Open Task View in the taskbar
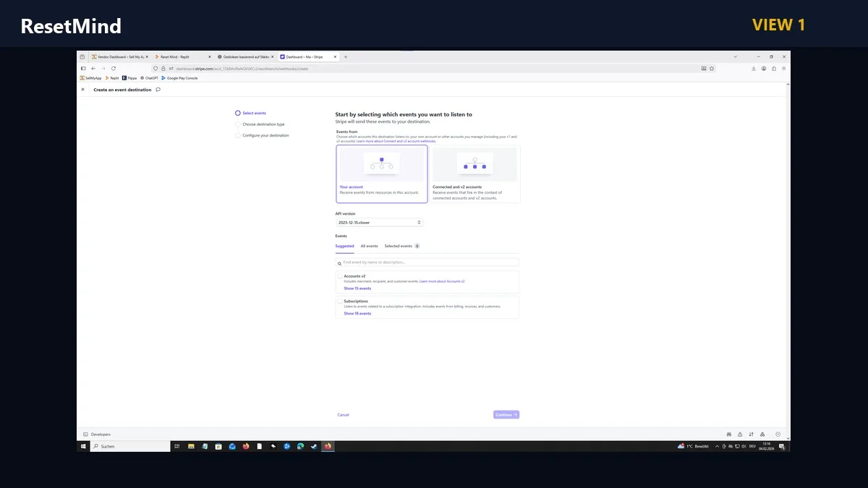The image size is (868, 488). click(177, 447)
